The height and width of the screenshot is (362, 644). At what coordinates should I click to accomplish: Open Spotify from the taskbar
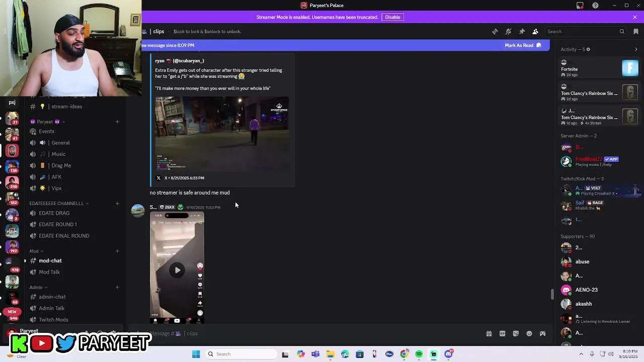pos(419,354)
